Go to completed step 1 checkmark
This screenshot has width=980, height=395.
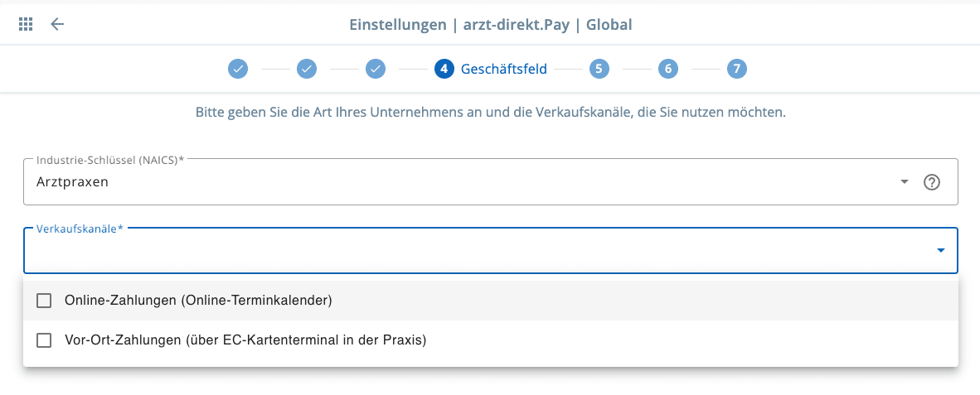pyautogui.click(x=238, y=69)
